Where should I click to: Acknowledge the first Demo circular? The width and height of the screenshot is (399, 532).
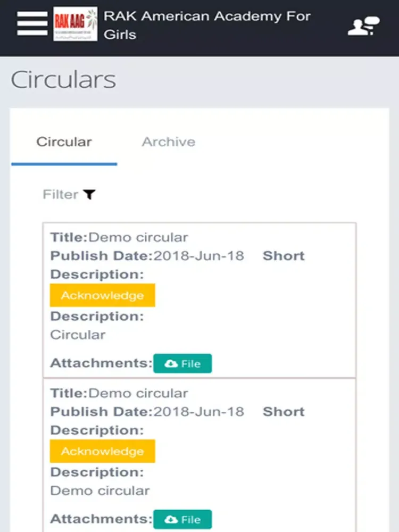tap(103, 295)
